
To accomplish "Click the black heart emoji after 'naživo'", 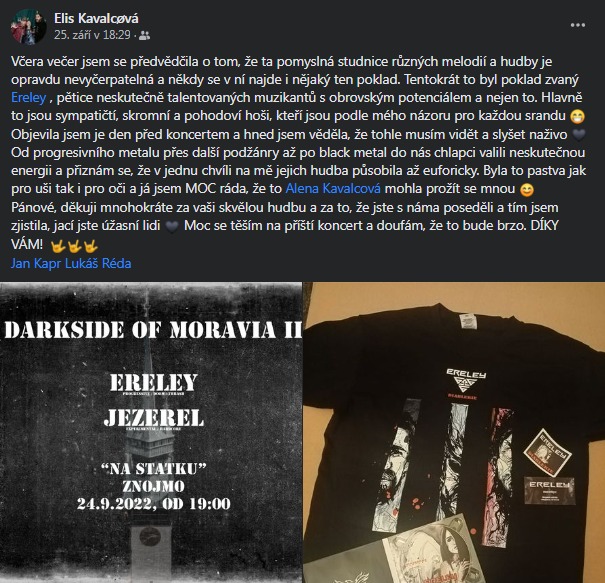I will pyautogui.click(x=579, y=135).
